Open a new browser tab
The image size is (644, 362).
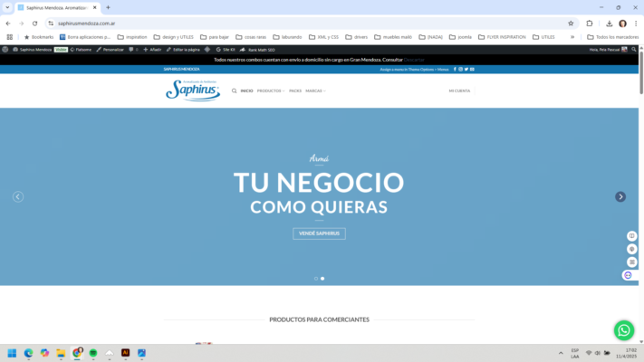coord(108,7)
